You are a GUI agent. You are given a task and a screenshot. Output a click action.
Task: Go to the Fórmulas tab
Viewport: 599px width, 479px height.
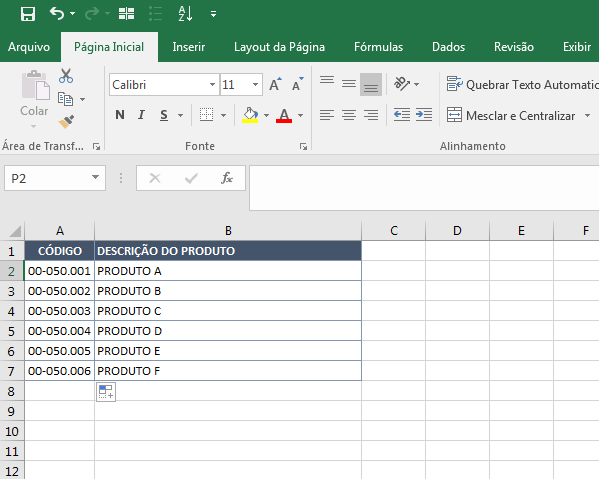click(378, 47)
